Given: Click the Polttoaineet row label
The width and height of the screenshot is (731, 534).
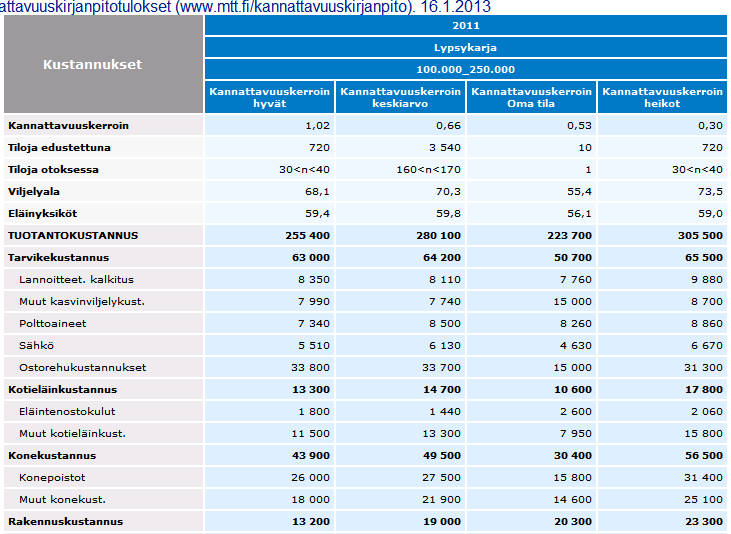Looking at the screenshot, I should [x=53, y=323].
